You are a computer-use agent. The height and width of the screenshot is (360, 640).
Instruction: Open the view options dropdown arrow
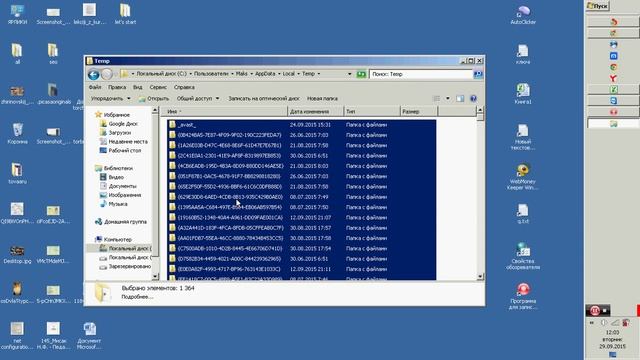click(x=448, y=98)
